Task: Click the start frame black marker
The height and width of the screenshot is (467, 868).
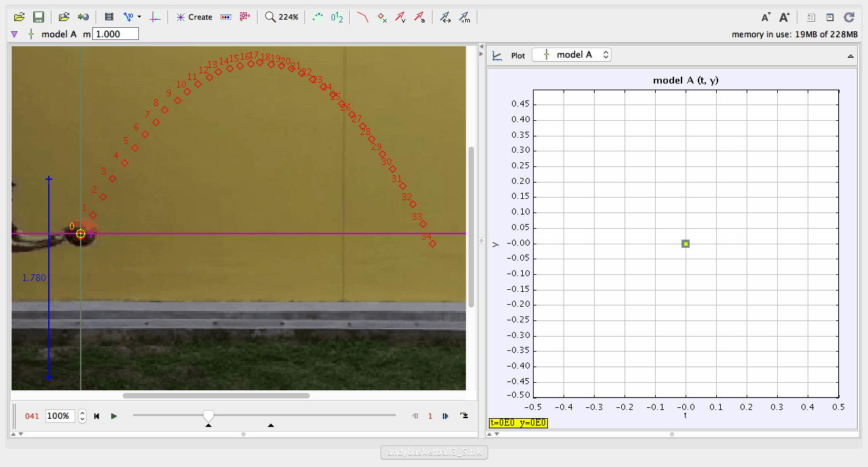Action: coord(208,426)
